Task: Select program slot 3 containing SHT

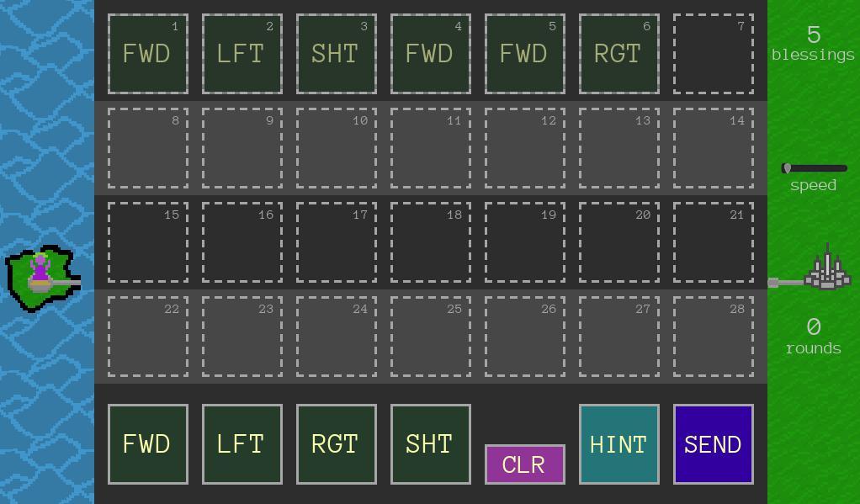Action: tap(336, 54)
